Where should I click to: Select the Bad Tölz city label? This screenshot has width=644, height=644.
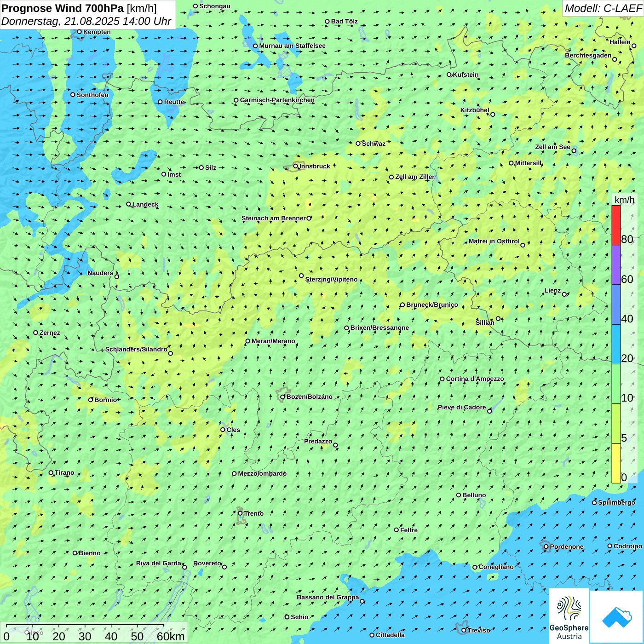(345, 21)
